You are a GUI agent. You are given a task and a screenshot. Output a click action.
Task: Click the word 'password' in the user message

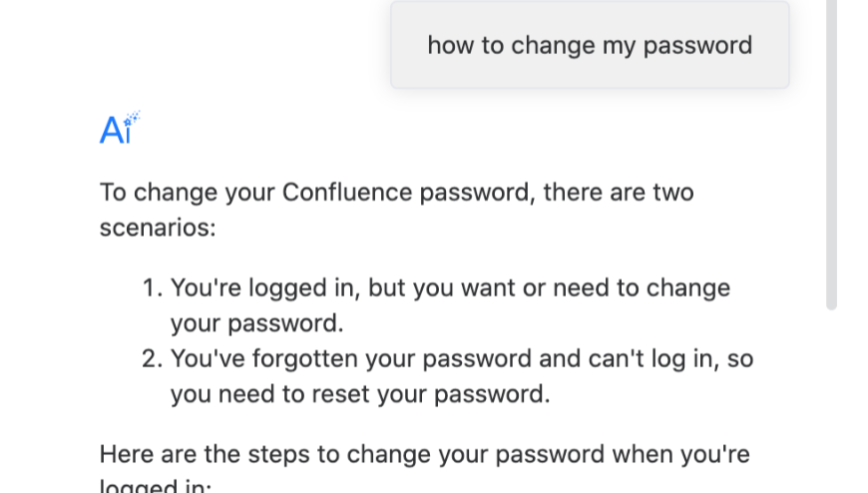pos(697,45)
